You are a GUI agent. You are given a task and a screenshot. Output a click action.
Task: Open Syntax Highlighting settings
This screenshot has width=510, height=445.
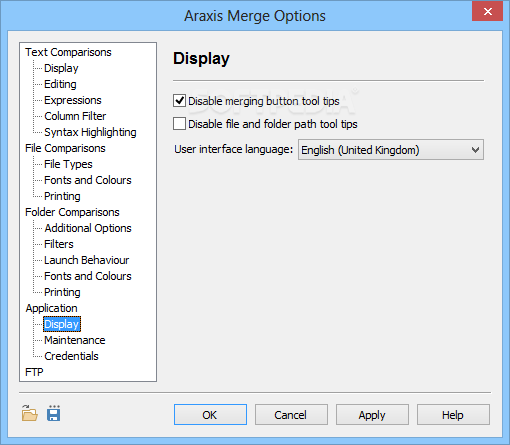click(90, 132)
